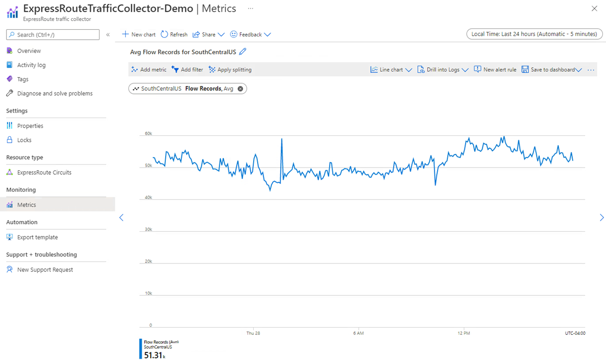
Task: Open Activity log in the sidebar
Action: tap(31, 65)
